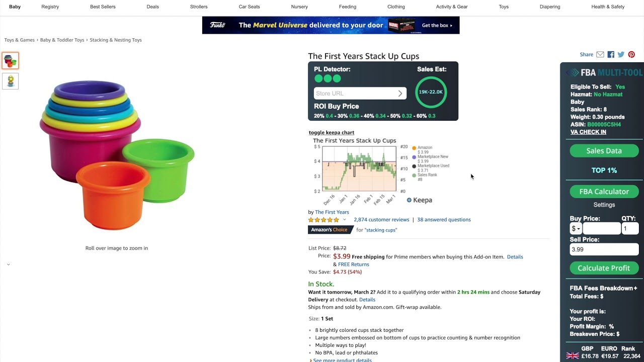Click the Keepa logo under chart

420,200
